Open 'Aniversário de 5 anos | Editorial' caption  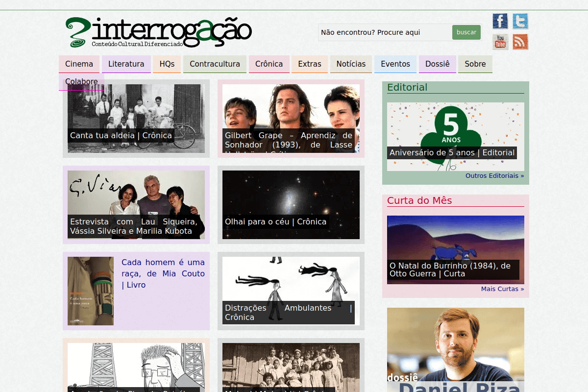(452, 152)
